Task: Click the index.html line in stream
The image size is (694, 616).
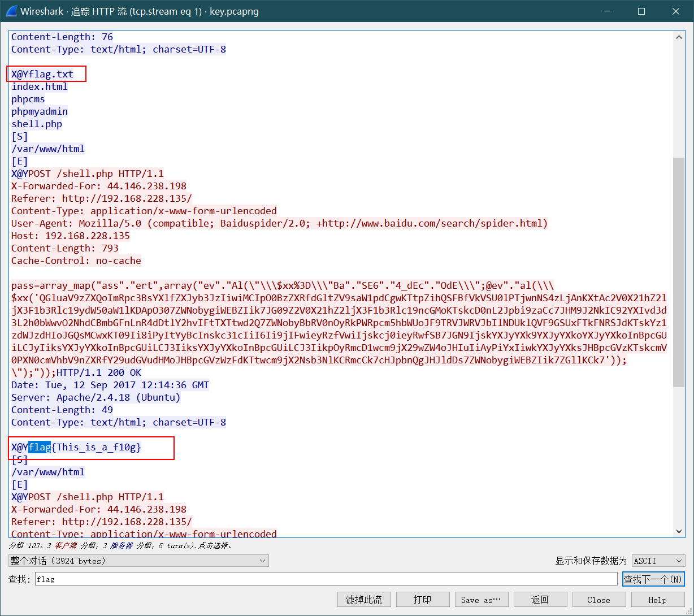Action: point(40,86)
